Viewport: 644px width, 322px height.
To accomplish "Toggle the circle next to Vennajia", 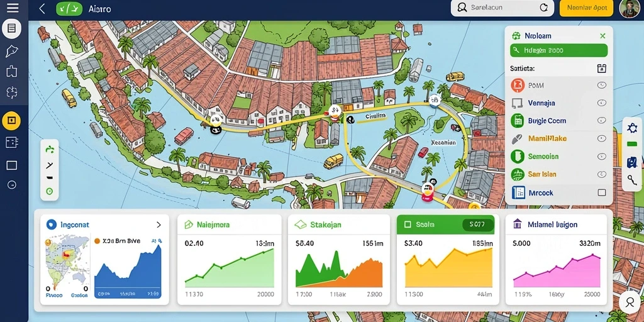I will tap(601, 103).
